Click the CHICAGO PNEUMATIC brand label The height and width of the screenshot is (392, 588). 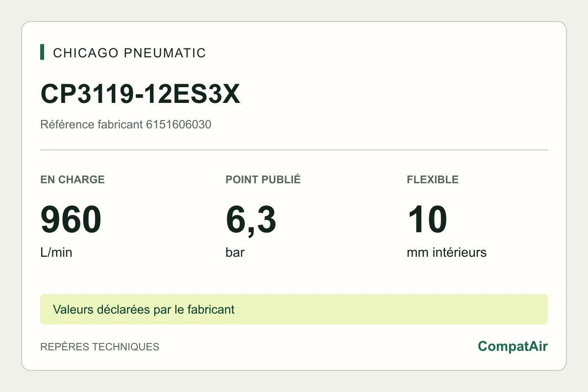[129, 53]
